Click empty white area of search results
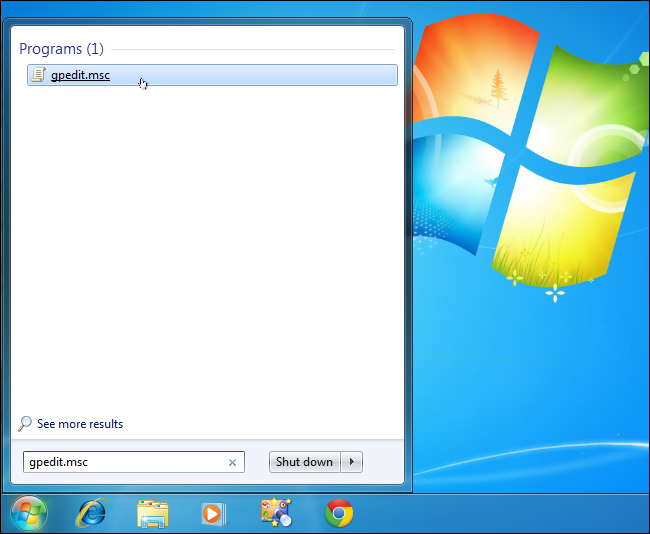This screenshot has width=650, height=534. point(207,249)
